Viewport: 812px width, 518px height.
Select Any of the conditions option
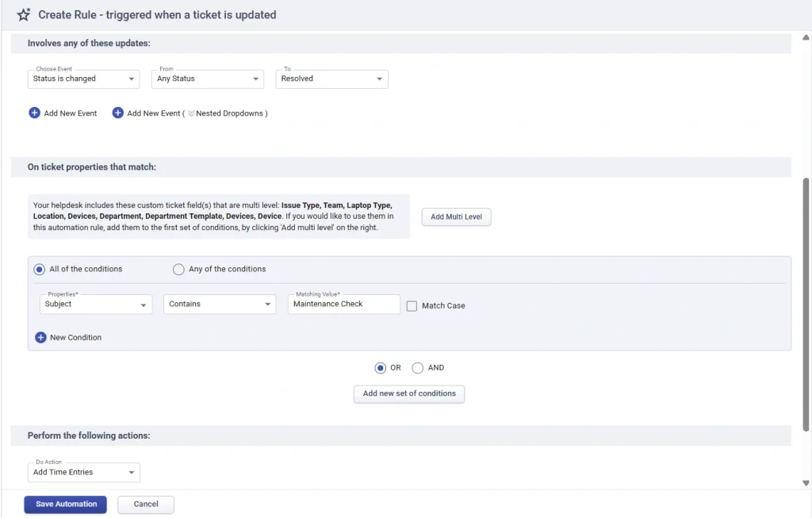178,270
